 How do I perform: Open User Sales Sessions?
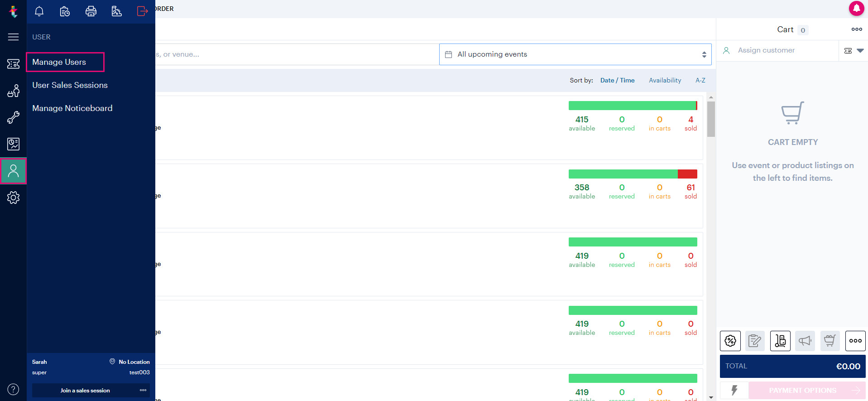coord(70,85)
